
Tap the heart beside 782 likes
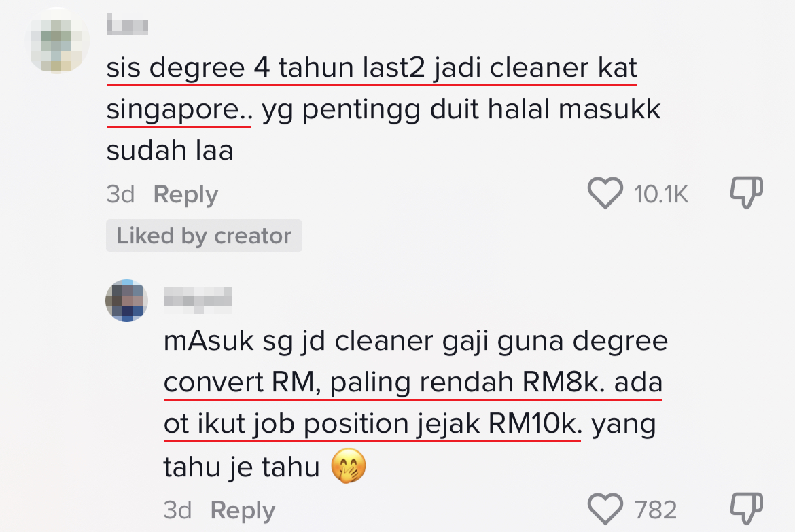605,509
